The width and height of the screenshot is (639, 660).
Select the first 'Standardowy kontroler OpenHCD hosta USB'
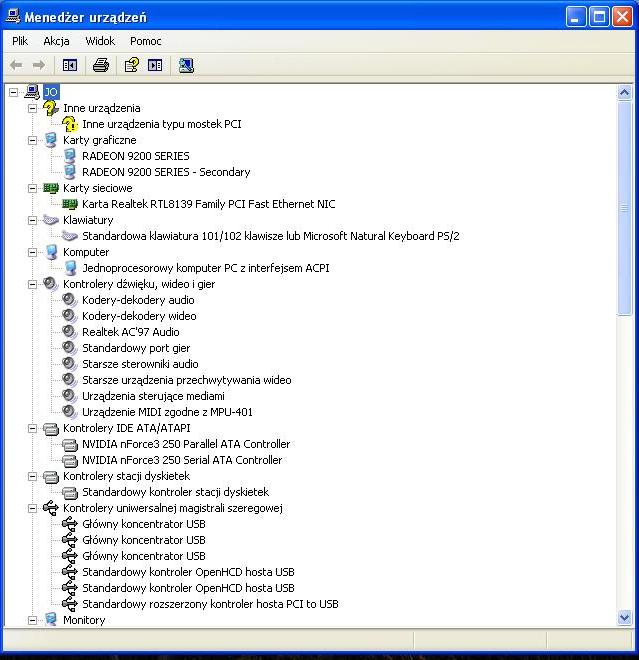click(188, 572)
